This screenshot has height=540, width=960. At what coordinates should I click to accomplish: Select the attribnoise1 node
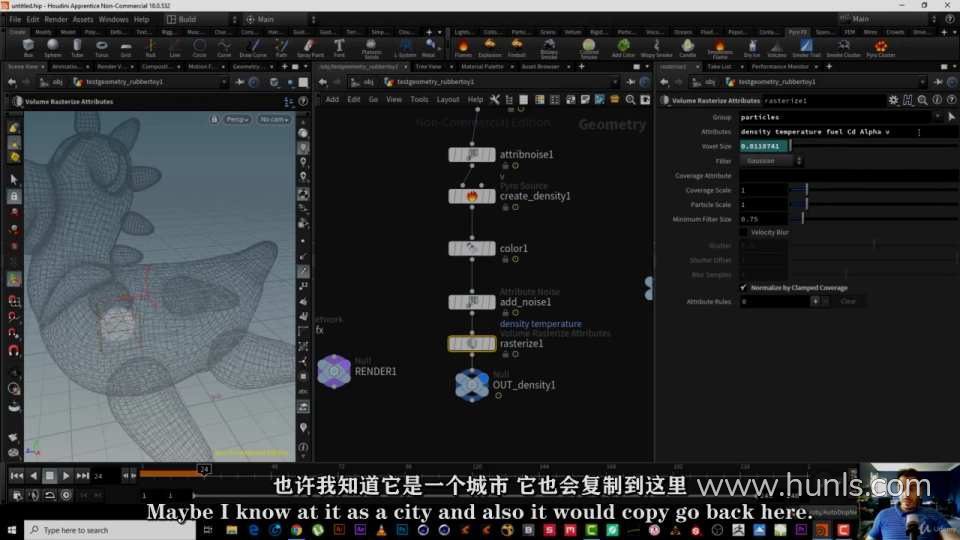[x=471, y=155]
